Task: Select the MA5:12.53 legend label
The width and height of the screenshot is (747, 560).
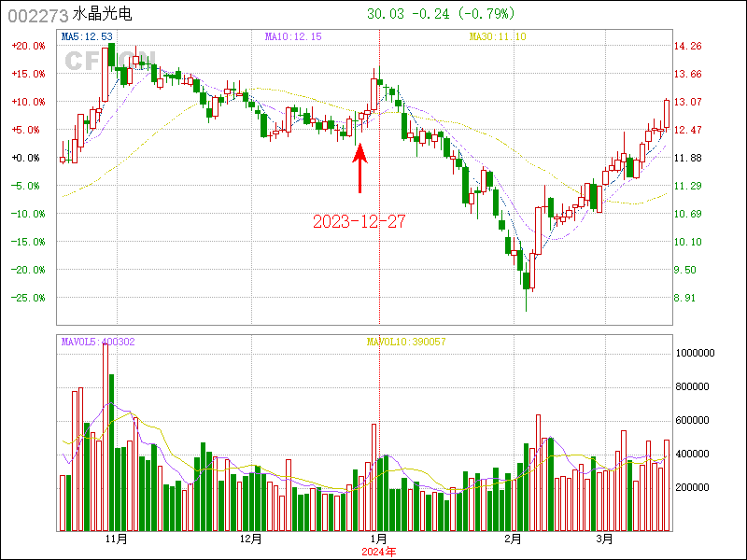Action: tap(87, 36)
